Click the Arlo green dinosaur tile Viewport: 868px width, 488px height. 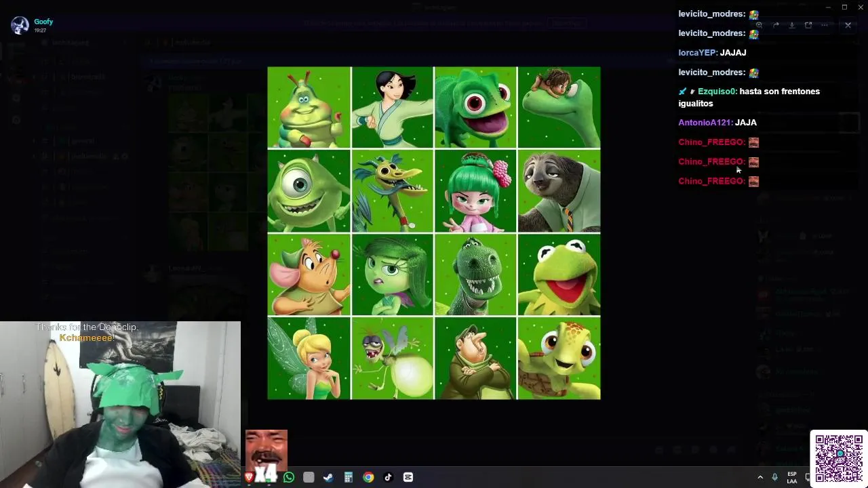[559, 107]
